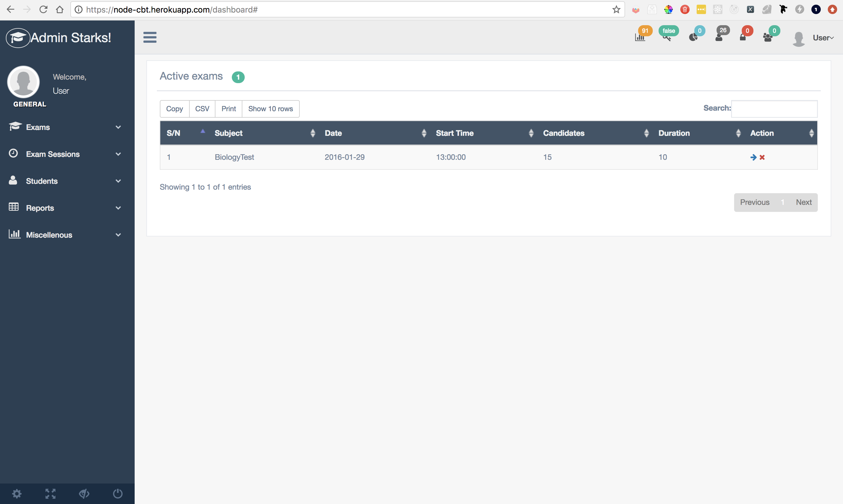Image resolution: width=843 pixels, height=504 pixels.
Task: Click the hamburger menu toggle icon
Action: coord(150,37)
